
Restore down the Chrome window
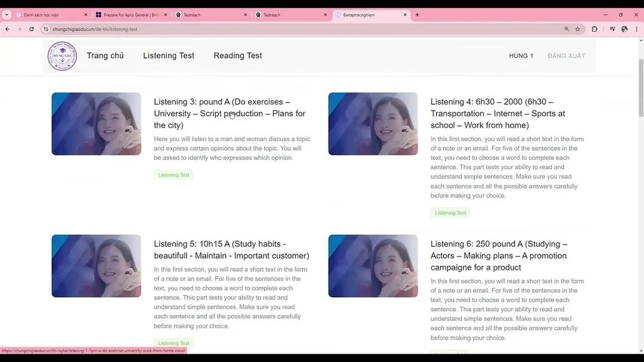pyautogui.click(x=621, y=15)
